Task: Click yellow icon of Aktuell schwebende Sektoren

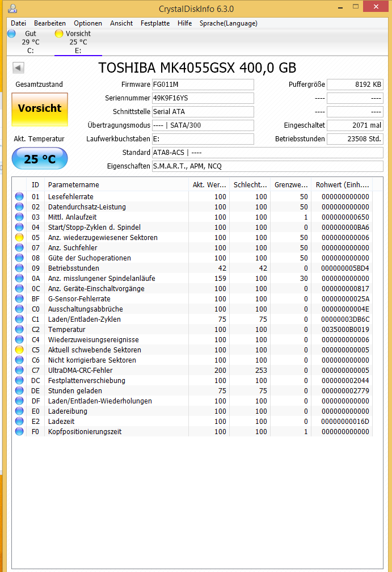Action: pyautogui.click(x=19, y=350)
